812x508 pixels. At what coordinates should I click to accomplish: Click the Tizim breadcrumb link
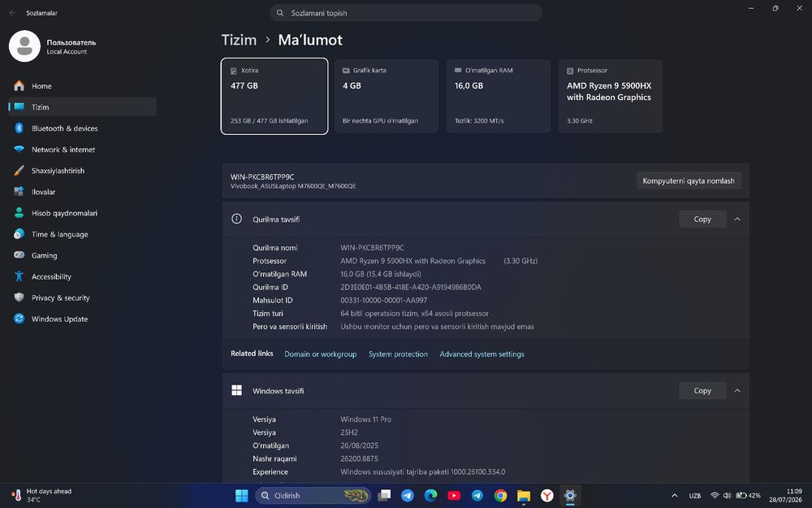click(239, 40)
